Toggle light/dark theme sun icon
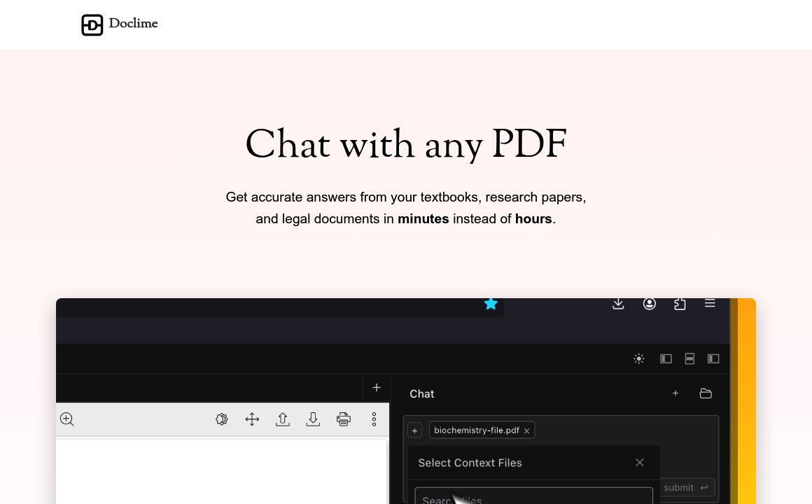The height and width of the screenshot is (504, 812). tap(638, 358)
